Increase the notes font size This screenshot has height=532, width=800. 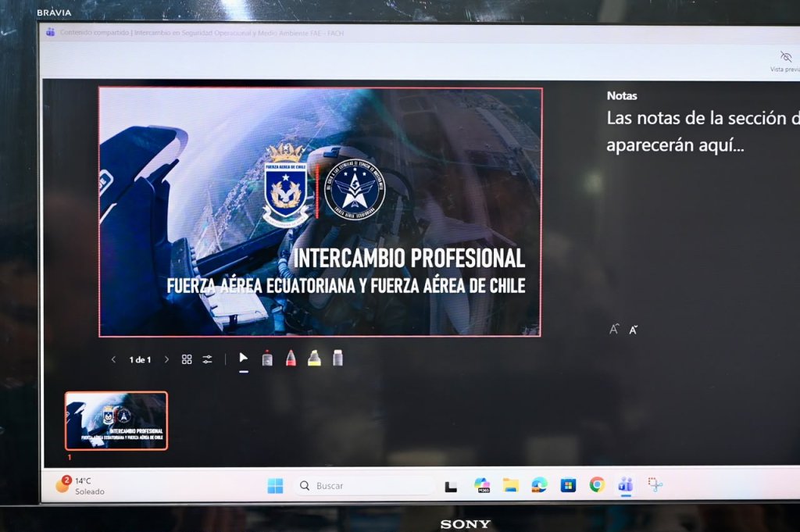(614, 329)
